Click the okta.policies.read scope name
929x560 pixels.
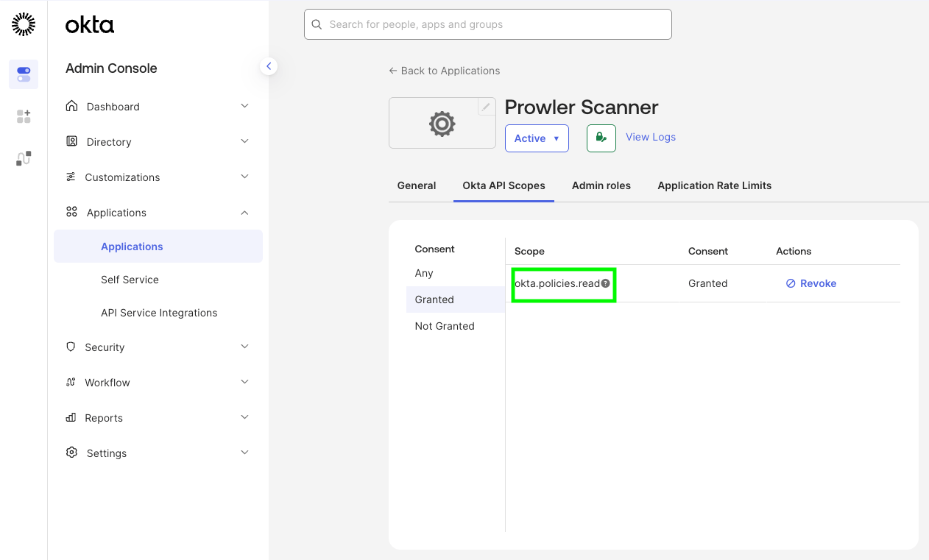557,283
